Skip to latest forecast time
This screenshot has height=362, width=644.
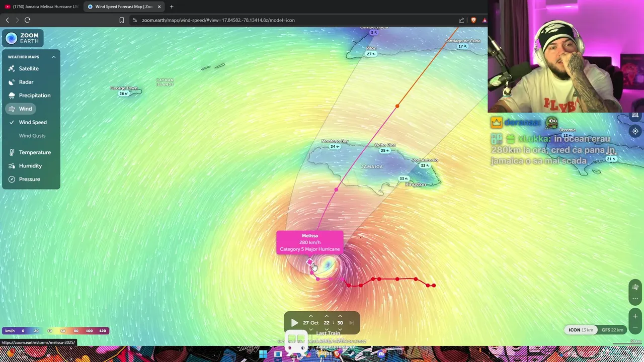click(x=352, y=323)
